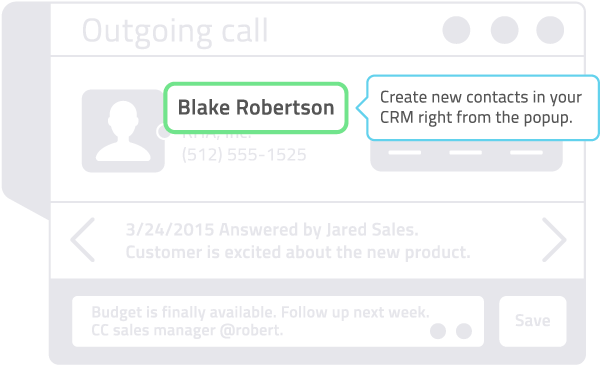Click the (512) 555-1525 phone number
The image size is (600, 366).
[244, 155]
